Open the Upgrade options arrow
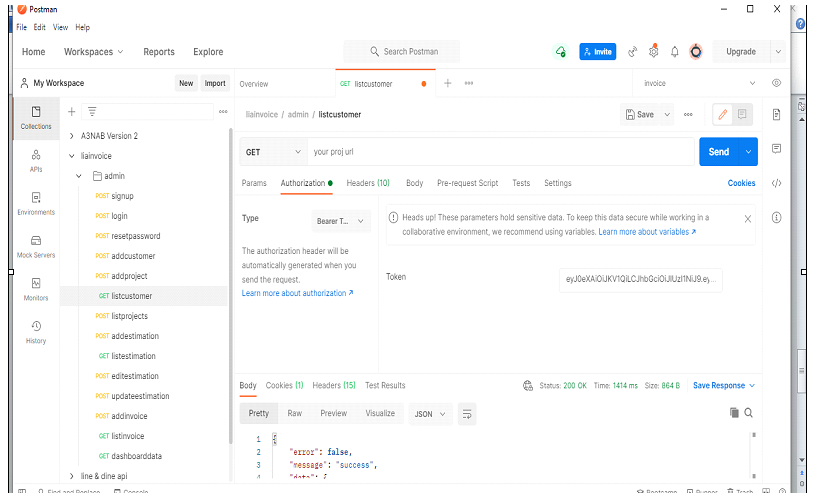The width and height of the screenshot is (813, 493). 778,52
